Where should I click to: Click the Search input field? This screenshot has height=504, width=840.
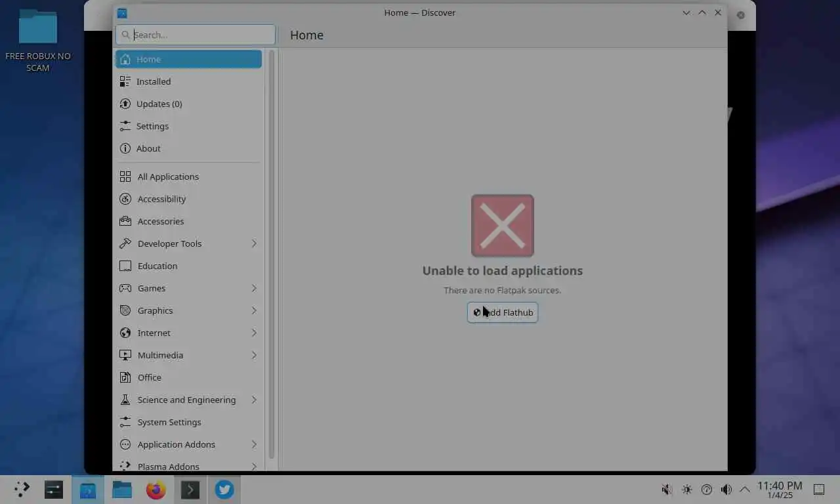[x=196, y=35]
